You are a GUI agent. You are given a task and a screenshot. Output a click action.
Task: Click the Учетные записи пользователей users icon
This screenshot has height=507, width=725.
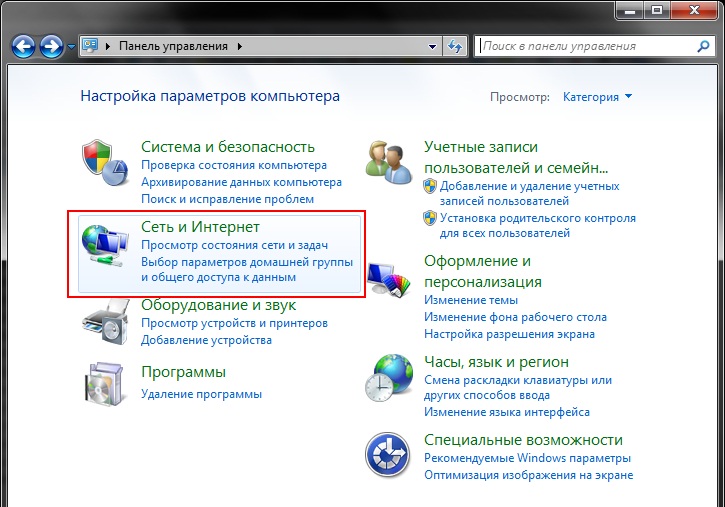(x=388, y=162)
